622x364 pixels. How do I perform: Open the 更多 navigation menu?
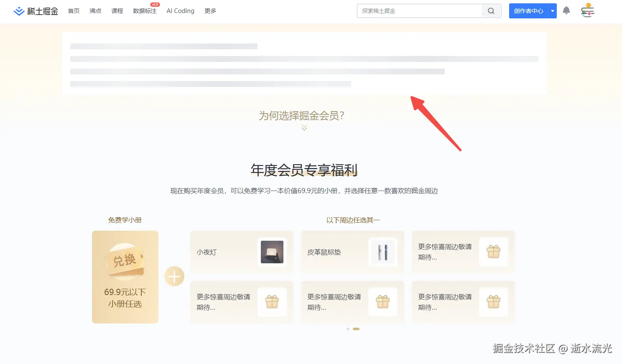click(210, 11)
